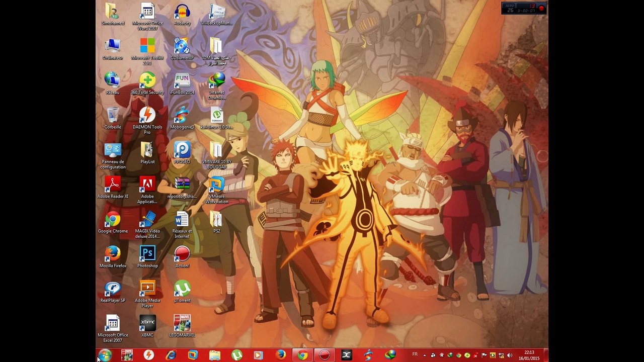Open the RealPlayer SP desktop shortcut
This screenshot has height=362, width=644.
(113, 292)
